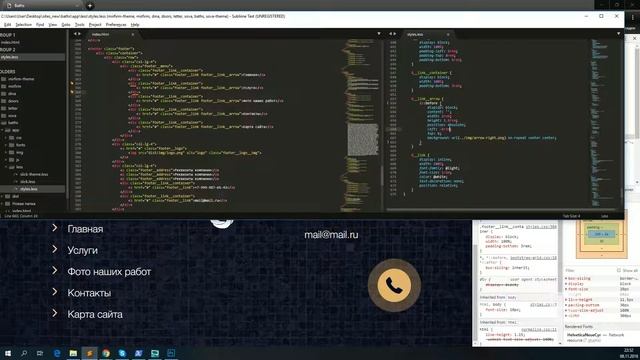Click the mail@mail.ru email link
Image resolution: width=640 pixels, height=360 pixels.
tap(331, 235)
